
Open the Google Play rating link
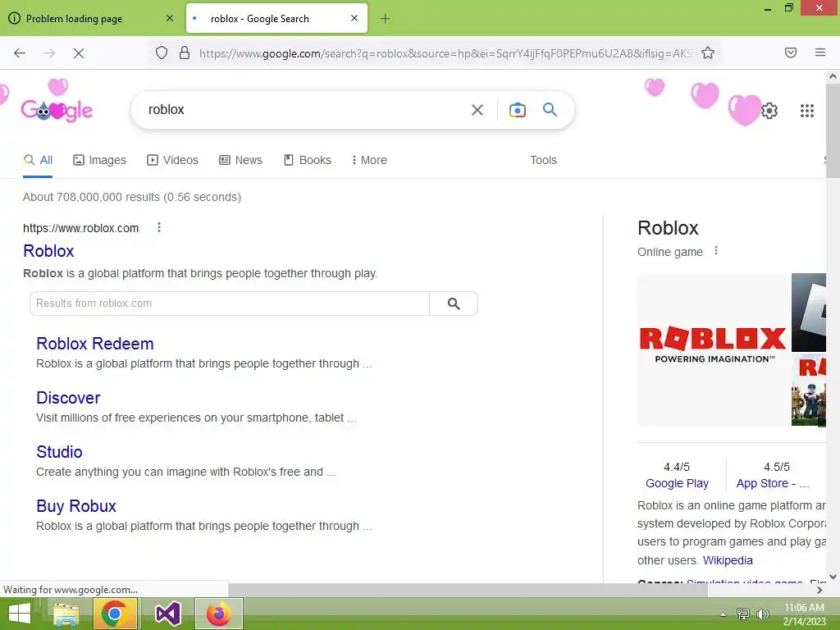(x=677, y=483)
